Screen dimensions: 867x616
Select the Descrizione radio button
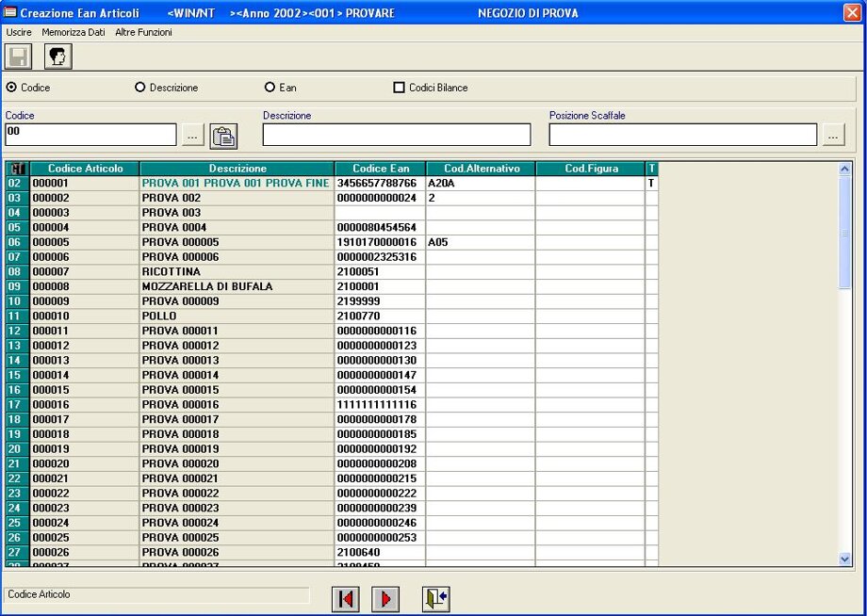(x=140, y=88)
